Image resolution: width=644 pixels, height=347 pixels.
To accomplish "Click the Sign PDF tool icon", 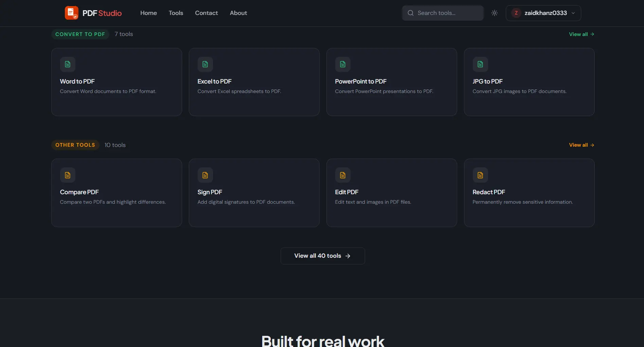I will click(x=205, y=175).
